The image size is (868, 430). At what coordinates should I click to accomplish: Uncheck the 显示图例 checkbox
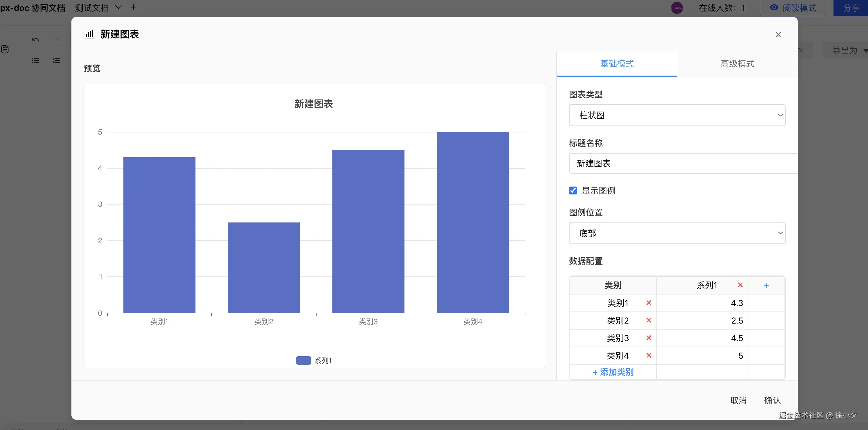point(573,191)
